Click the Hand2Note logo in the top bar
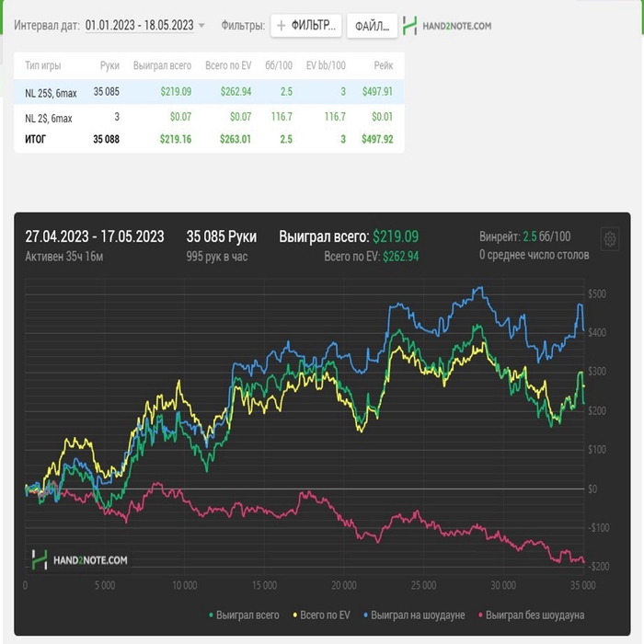644x644 pixels. 447,26
